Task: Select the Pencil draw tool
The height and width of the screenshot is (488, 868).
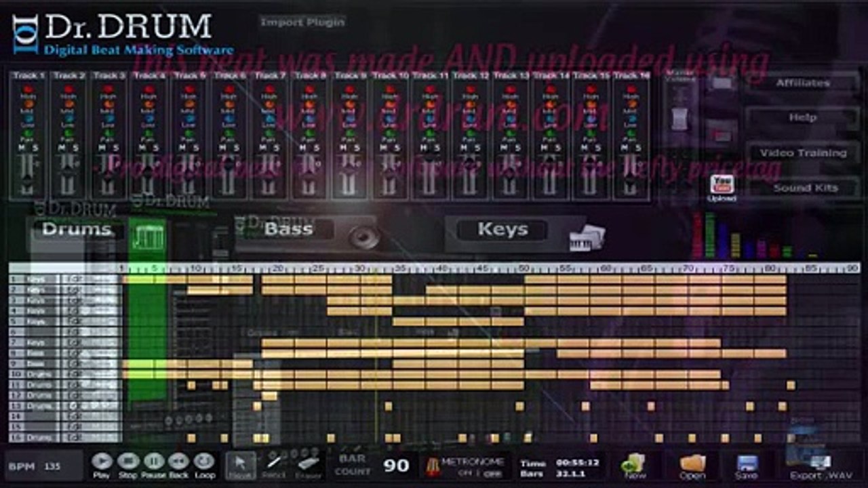Action: [x=275, y=465]
